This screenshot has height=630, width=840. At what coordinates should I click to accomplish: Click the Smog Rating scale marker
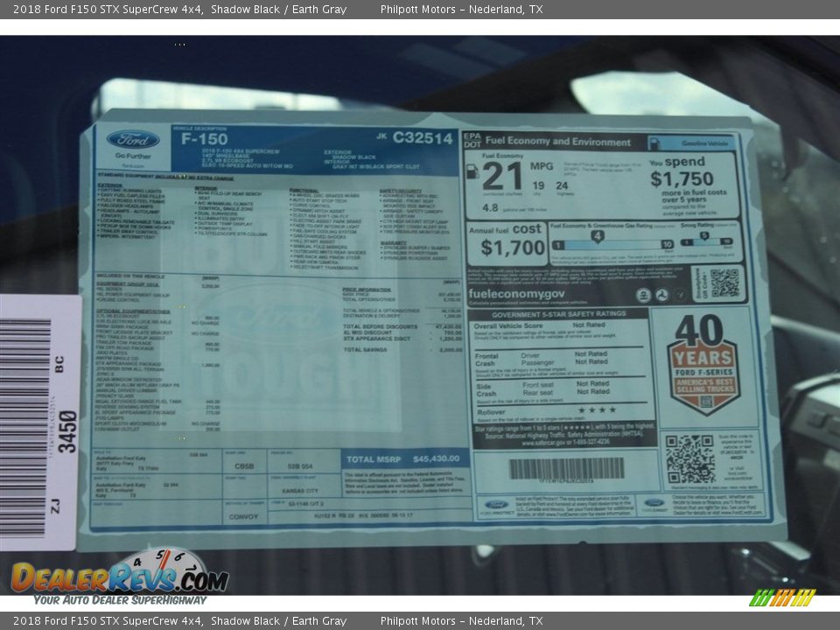[x=704, y=234]
